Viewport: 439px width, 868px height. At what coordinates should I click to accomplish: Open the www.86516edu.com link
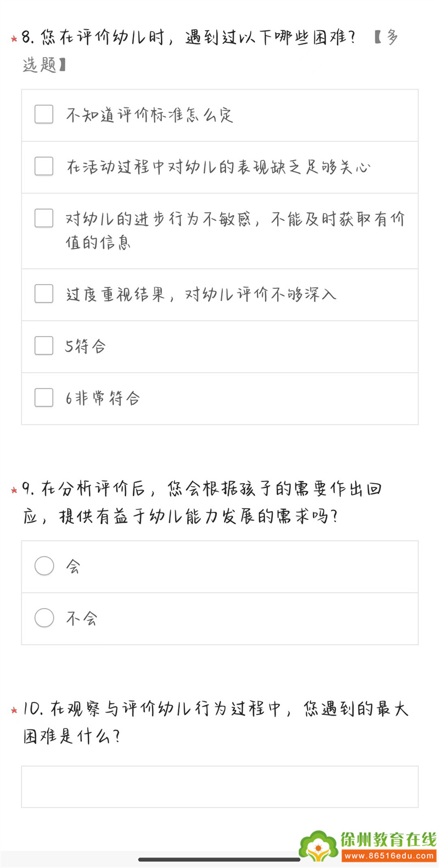click(389, 856)
